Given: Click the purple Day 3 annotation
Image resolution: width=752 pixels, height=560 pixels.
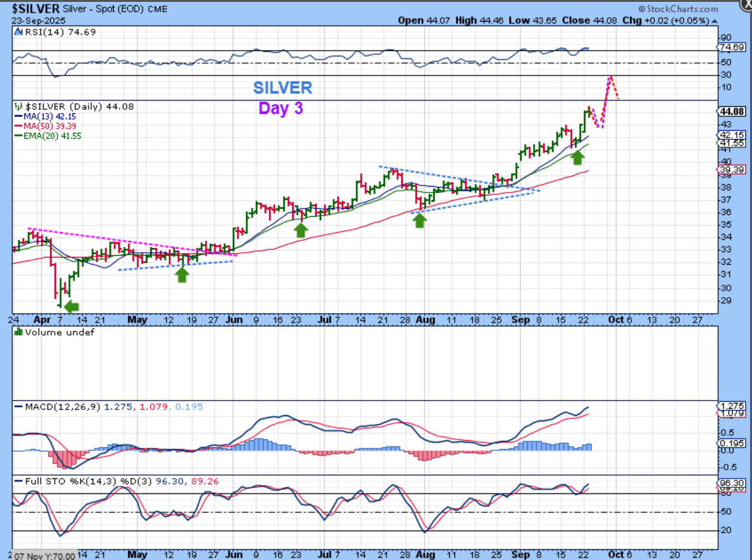Looking at the screenshot, I should click(x=281, y=109).
